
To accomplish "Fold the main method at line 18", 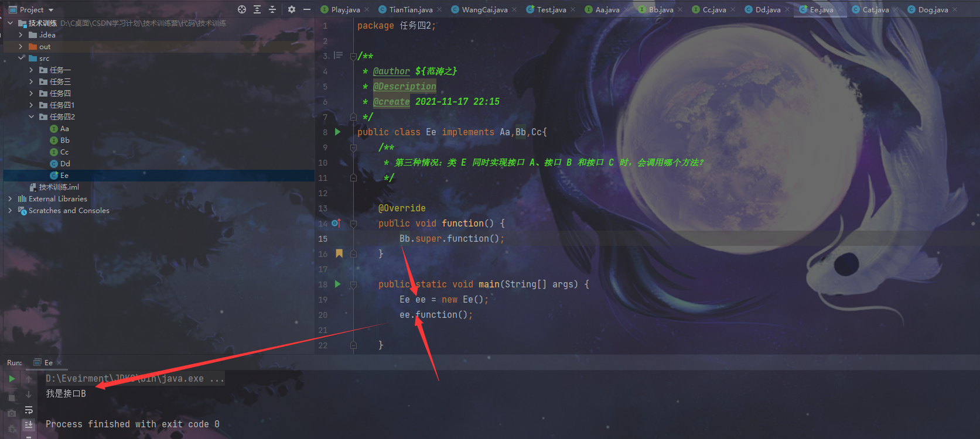I will pyautogui.click(x=353, y=284).
